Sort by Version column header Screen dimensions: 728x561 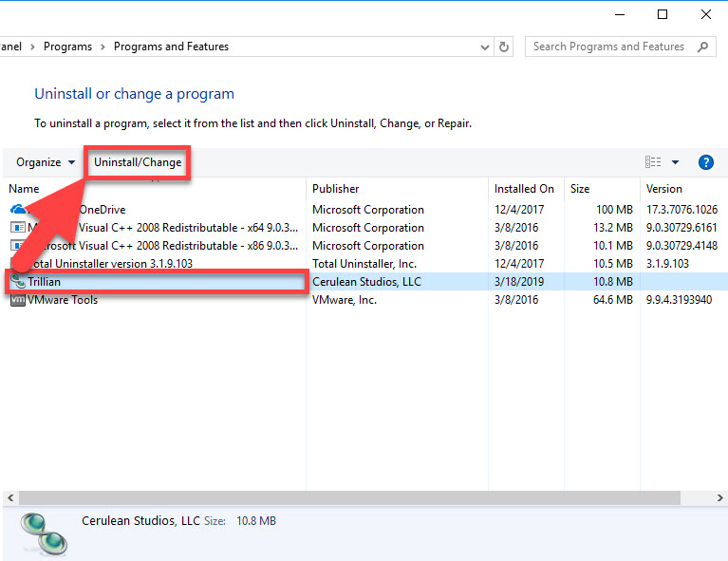click(x=663, y=189)
